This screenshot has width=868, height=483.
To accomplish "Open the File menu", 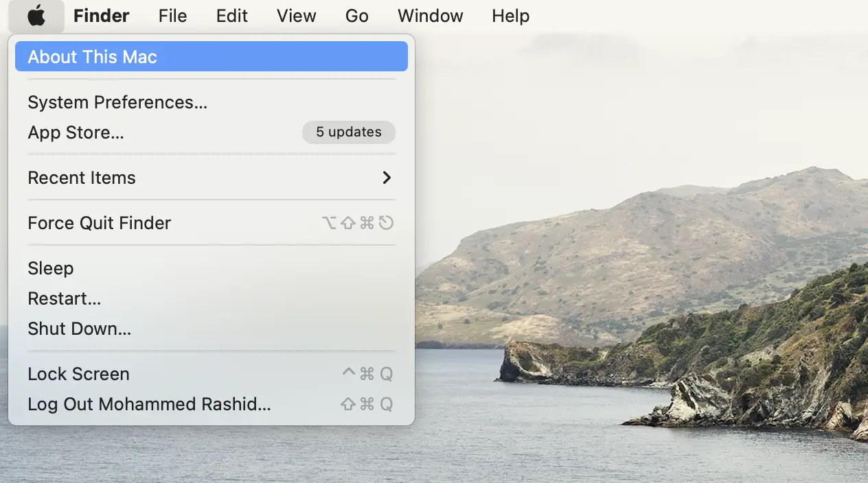I will pyautogui.click(x=172, y=16).
